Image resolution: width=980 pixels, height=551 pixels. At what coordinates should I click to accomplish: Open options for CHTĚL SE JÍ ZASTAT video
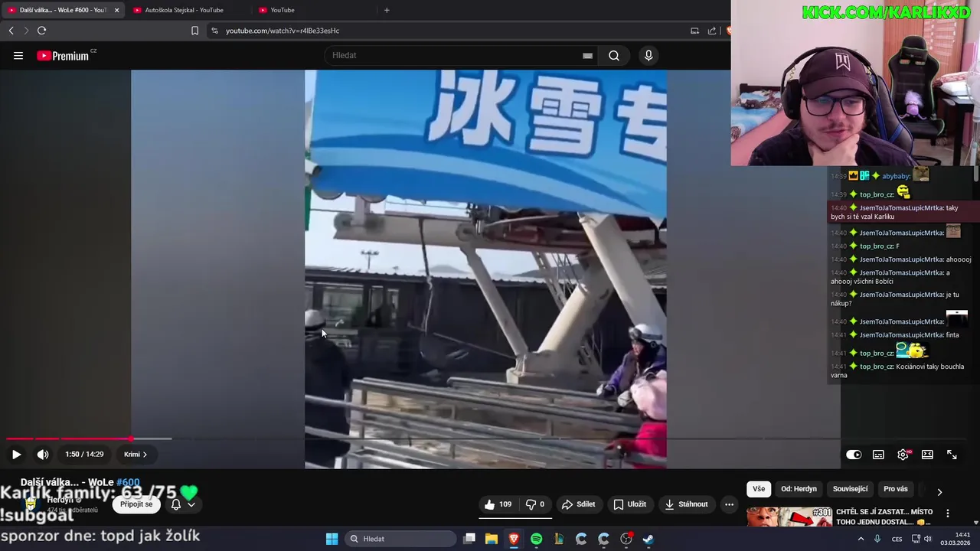click(948, 514)
